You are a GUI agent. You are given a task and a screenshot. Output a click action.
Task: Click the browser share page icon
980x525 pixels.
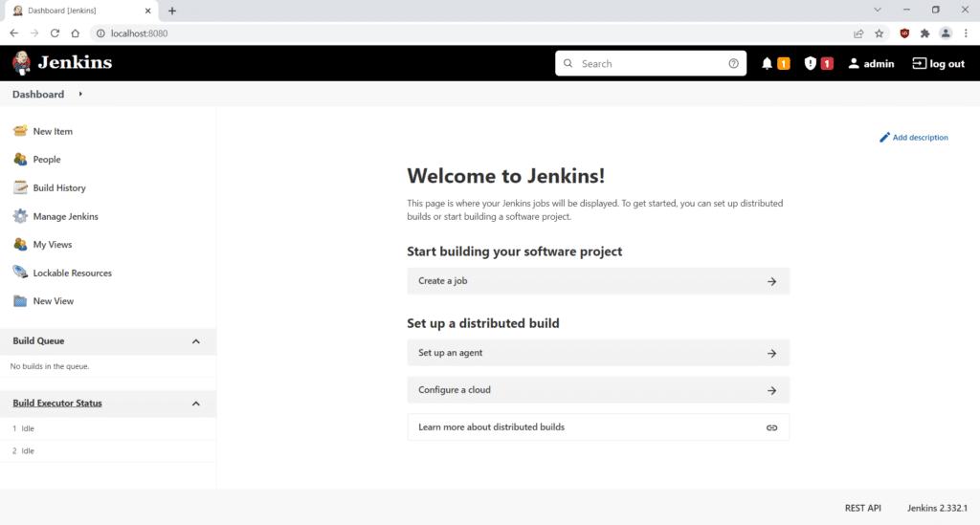(858, 33)
